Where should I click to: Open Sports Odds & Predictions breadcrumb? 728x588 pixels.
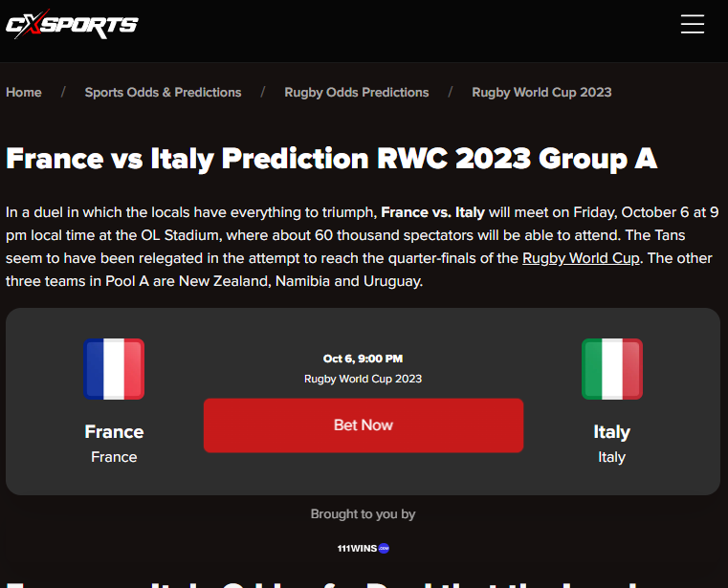point(163,93)
